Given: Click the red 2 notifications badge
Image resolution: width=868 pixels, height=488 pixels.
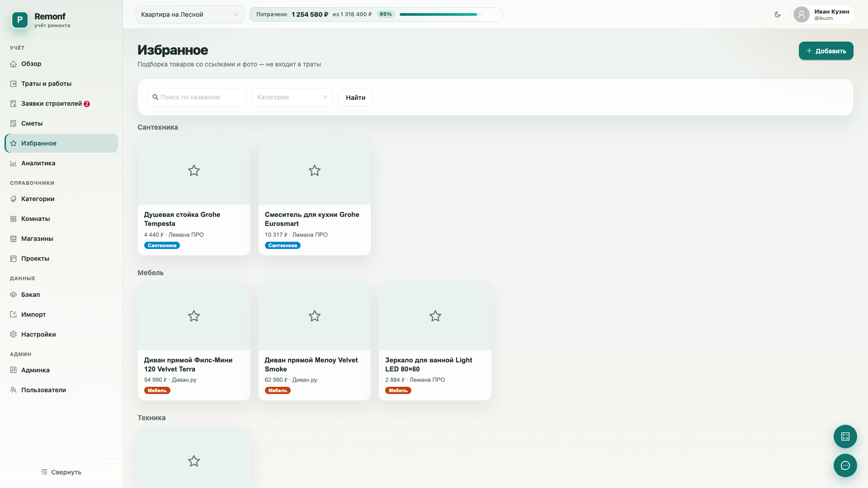Looking at the screenshot, I should coord(87,104).
